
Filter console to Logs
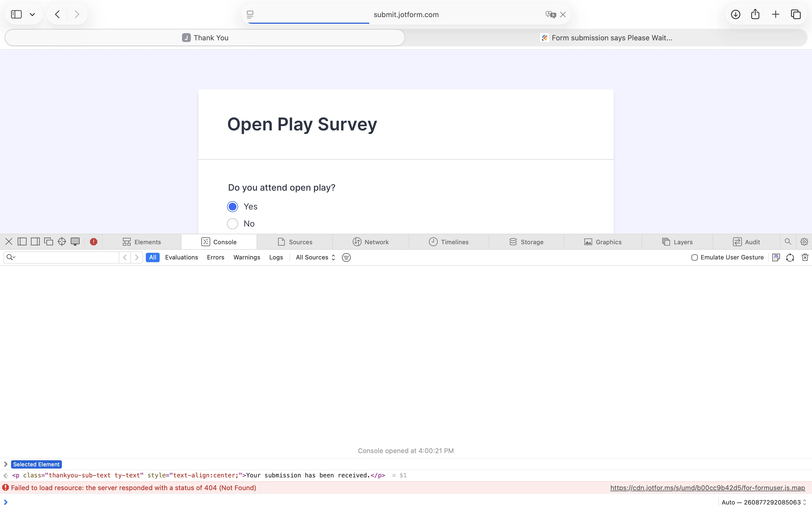click(x=276, y=257)
